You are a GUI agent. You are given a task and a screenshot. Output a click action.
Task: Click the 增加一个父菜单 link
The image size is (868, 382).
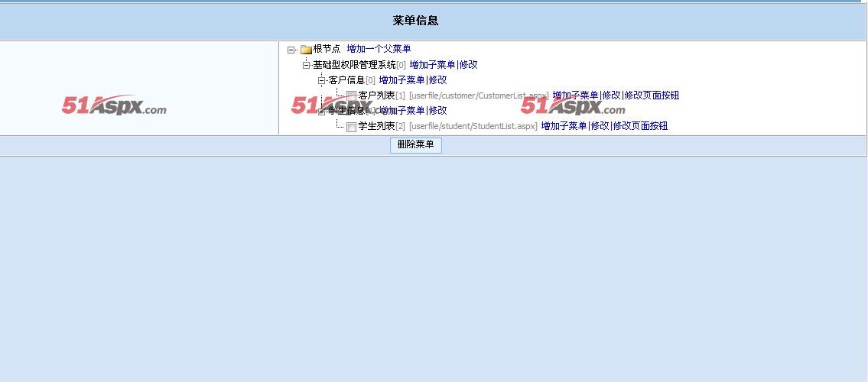[379, 49]
